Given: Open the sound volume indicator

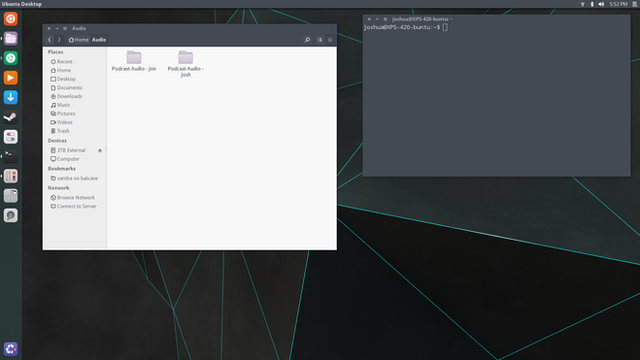Looking at the screenshot, I should click(601, 4).
